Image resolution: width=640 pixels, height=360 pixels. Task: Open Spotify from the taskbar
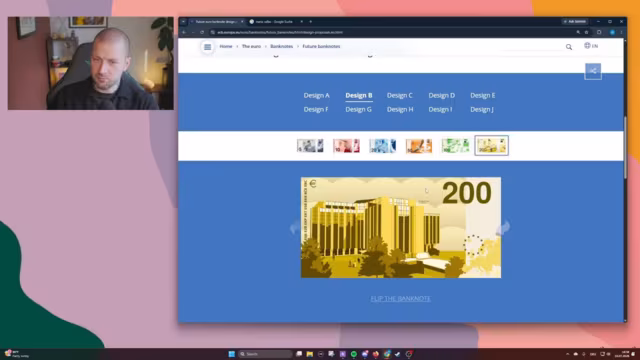pyautogui.click(x=353, y=354)
